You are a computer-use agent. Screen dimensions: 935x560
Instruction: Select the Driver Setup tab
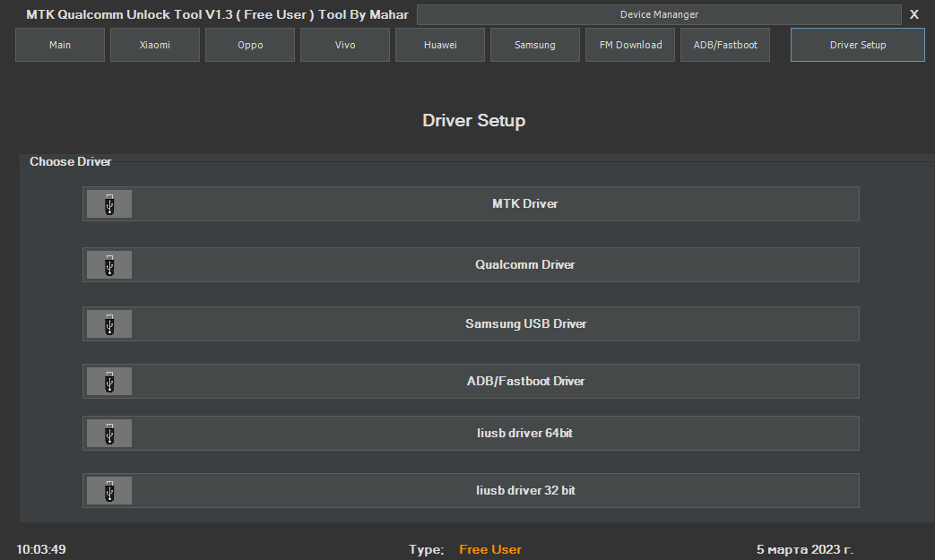pyautogui.click(x=858, y=45)
